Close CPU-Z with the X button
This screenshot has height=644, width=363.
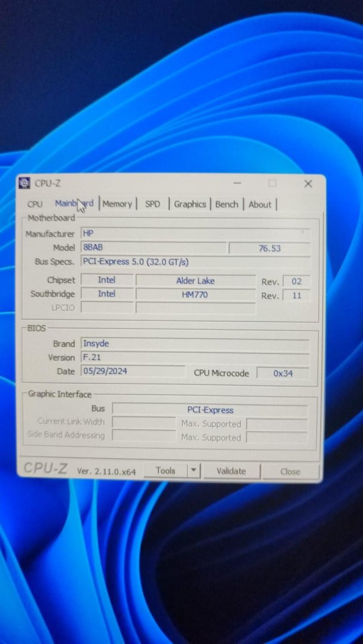(308, 184)
